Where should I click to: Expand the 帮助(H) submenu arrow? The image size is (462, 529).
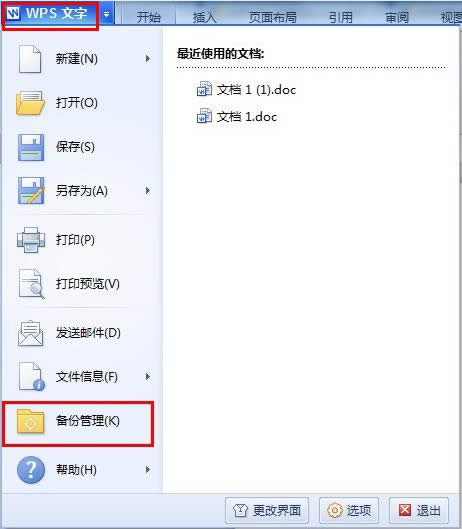pos(147,469)
